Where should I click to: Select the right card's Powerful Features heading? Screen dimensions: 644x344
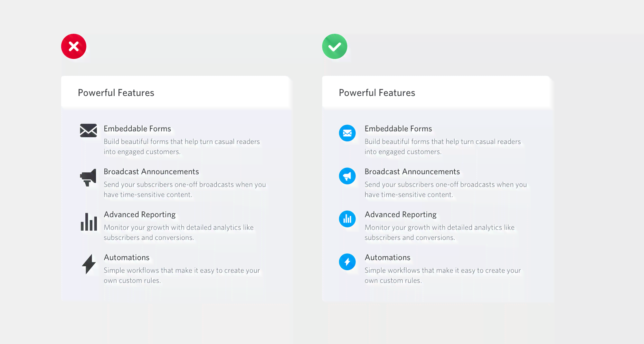tap(377, 93)
